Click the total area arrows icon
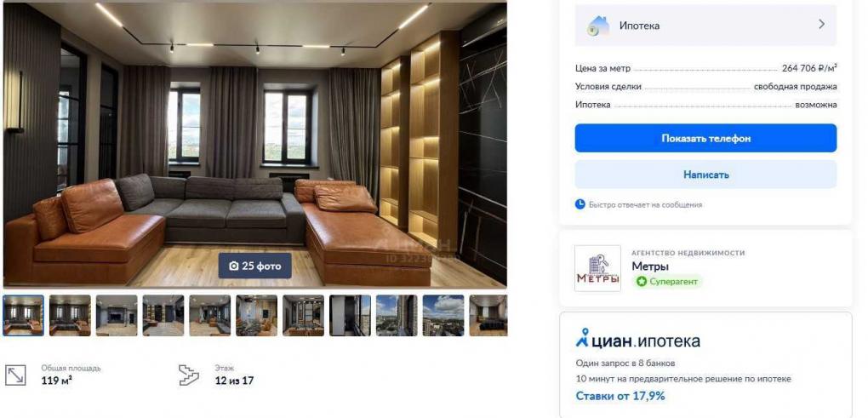Viewport: 868px width, 418px height. click(15, 375)
